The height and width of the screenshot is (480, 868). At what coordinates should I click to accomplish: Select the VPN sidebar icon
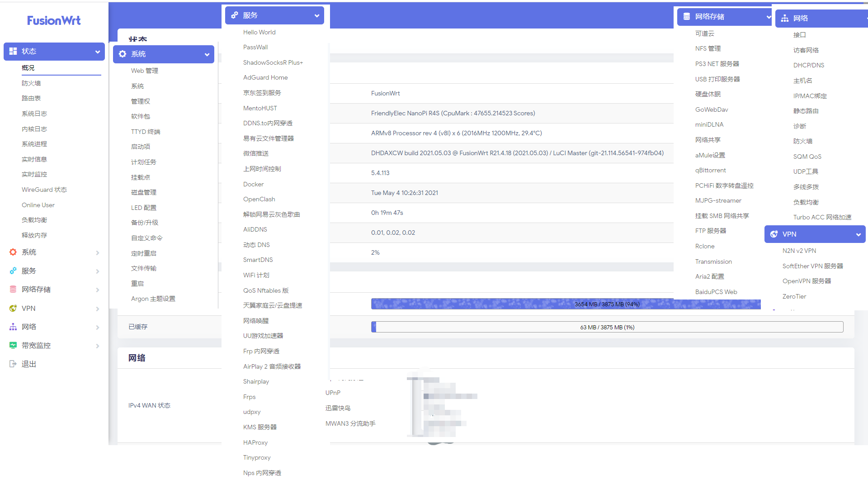(x=13, y=308)
